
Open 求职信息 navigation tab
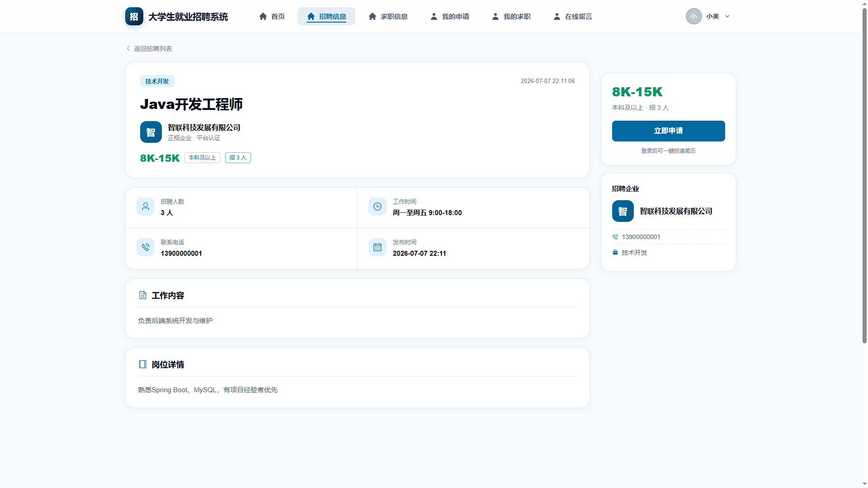point(388,16)
